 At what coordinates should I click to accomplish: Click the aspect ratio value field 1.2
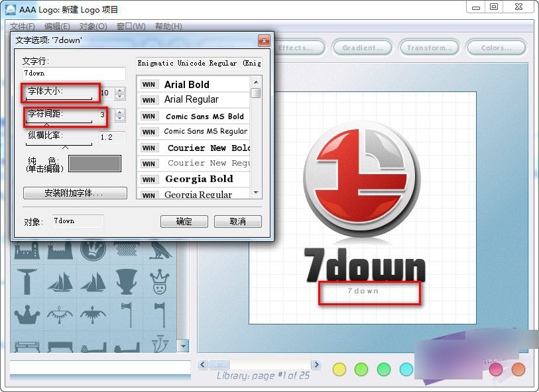[112, 137]
